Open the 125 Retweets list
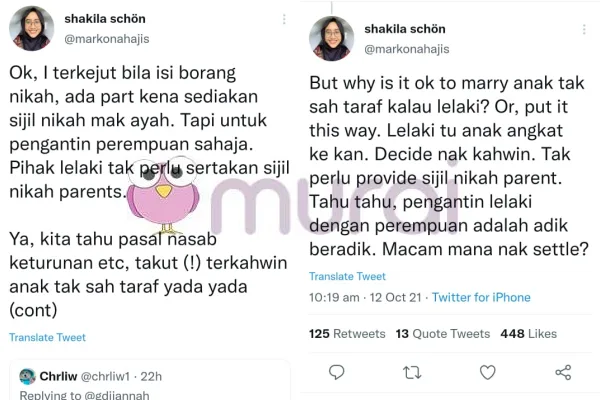Screen dimensions: 600x400 (x=347, y=333)
